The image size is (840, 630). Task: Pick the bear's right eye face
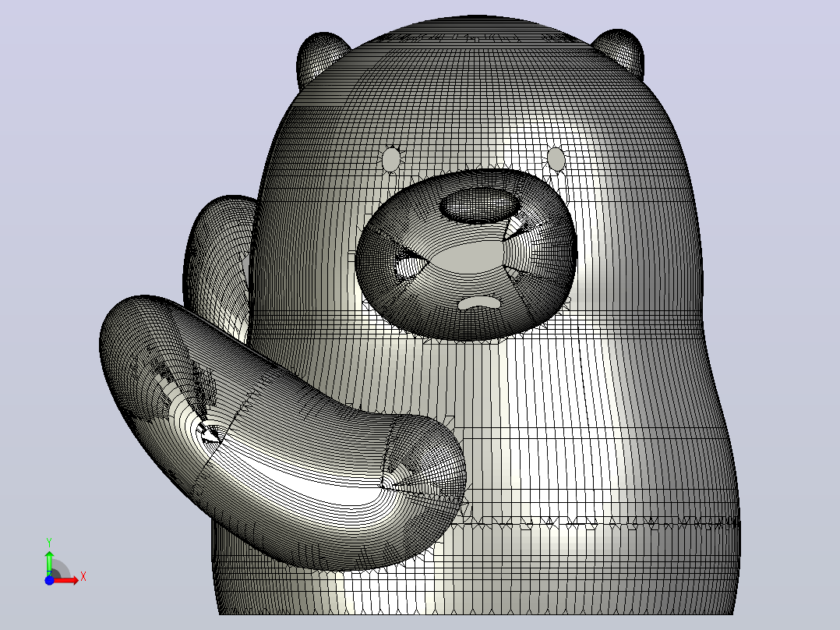556,159
